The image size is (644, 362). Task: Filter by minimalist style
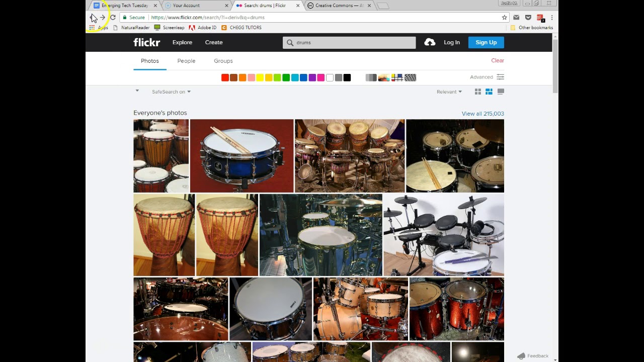click(397, 77)
